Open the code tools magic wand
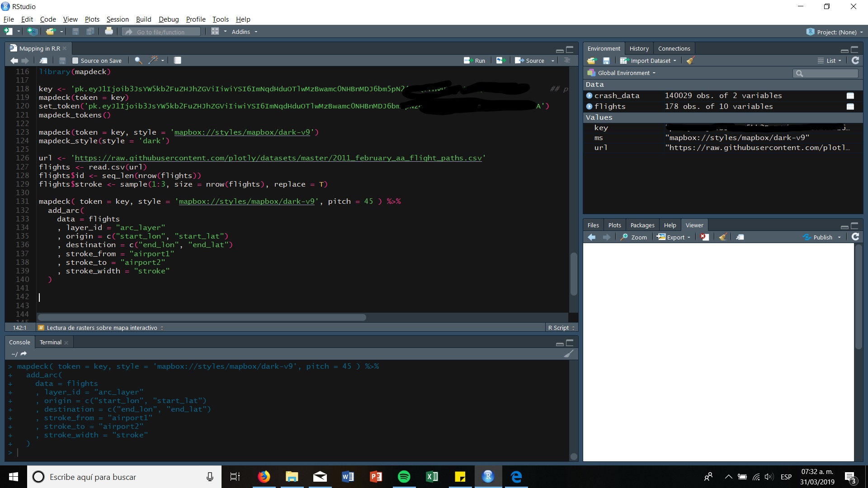Viewport: 868px width, 488px height. pos(154,61)
